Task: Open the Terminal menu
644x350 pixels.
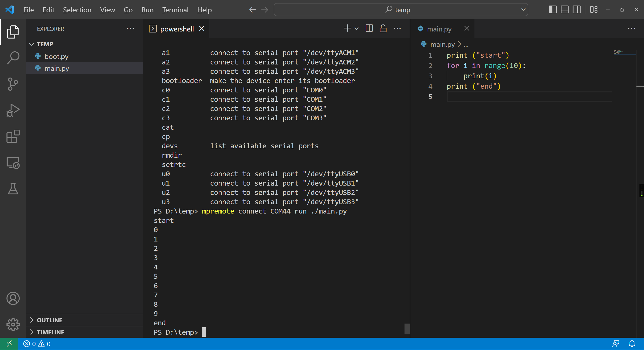Action: (x=175, y=10)
